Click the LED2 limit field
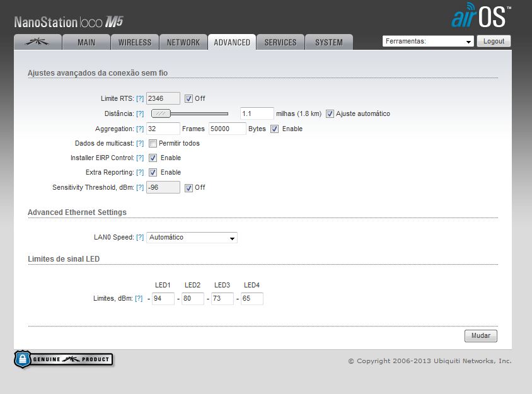The image size is (532, 394). coord(193,299)
